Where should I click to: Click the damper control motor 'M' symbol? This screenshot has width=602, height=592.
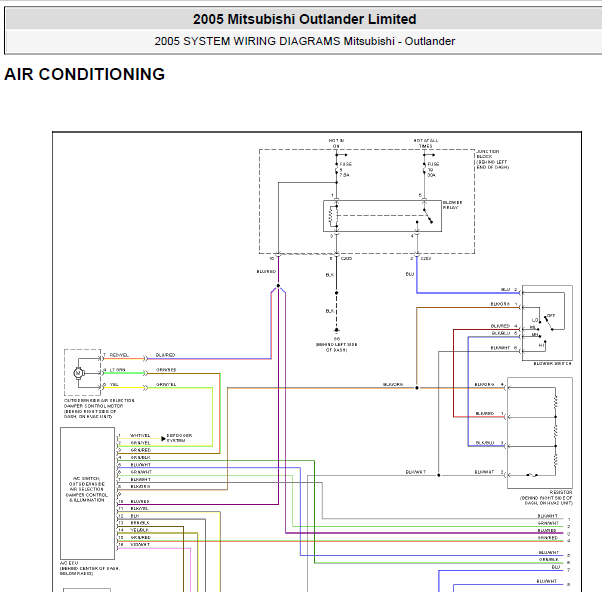78,373
